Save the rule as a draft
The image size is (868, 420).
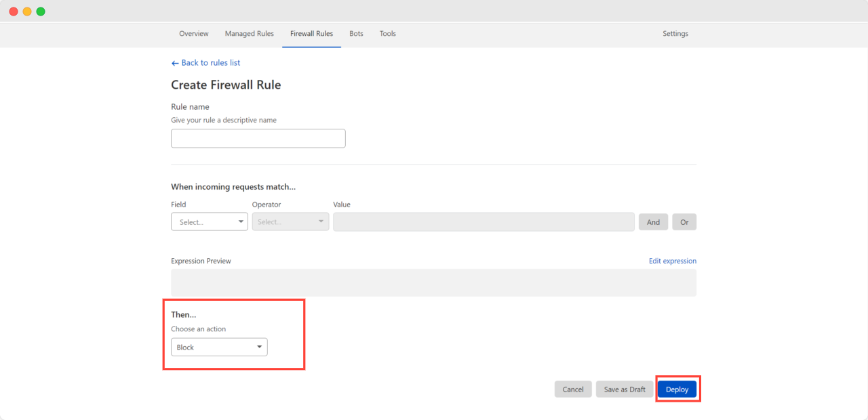[x=624, y=389]
